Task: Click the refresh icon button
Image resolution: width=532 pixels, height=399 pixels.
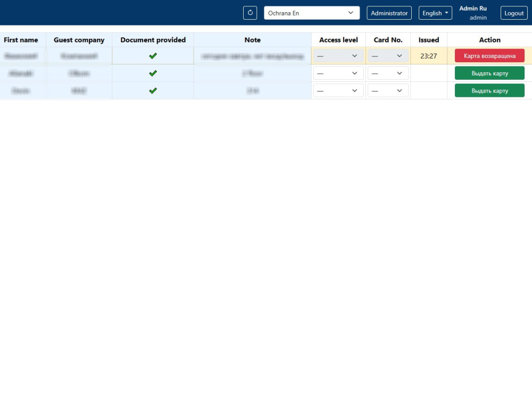Action: pyautogui.click(x=250, y=13)
